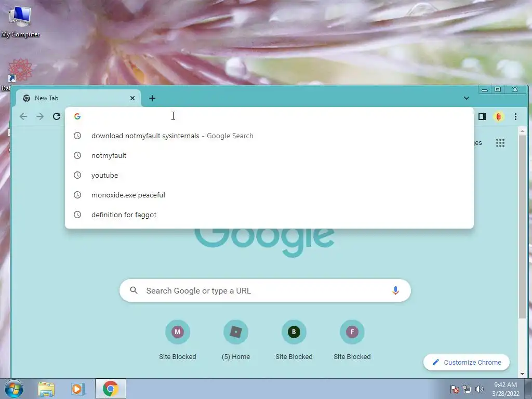Image resolution: width=532 pixels, height=399 pixels.
Task: Click scrollbar down arrow
Action: (x=522, y=374)
